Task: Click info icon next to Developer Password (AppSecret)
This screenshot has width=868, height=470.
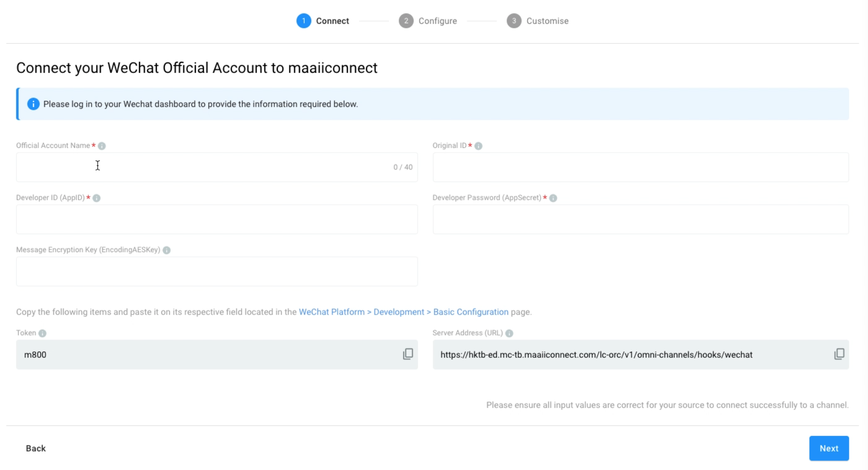Action: pyautogui.click(x=553, y=198)
